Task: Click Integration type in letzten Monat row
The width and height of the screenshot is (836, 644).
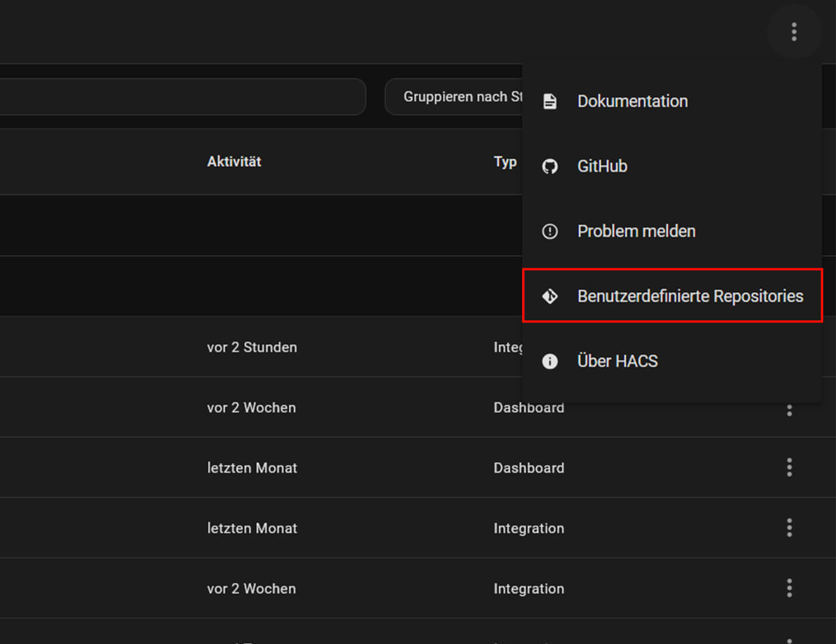Action: [x=529, y=528]
